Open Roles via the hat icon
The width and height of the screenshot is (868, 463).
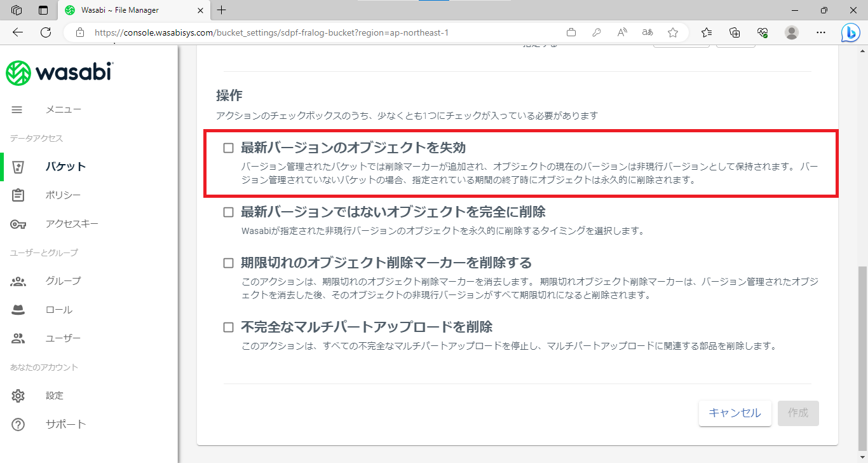click(18, 310)
